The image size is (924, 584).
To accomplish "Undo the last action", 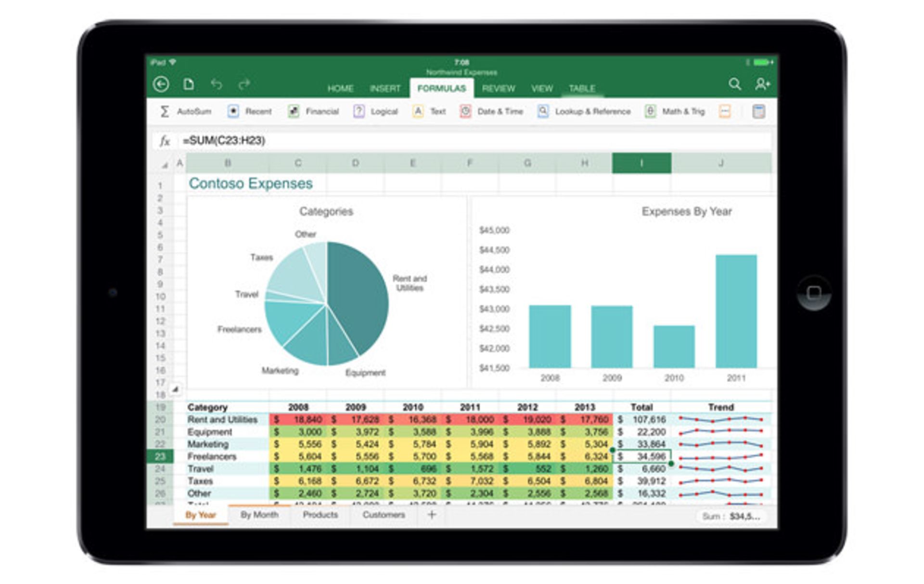I will click(218, 83).
